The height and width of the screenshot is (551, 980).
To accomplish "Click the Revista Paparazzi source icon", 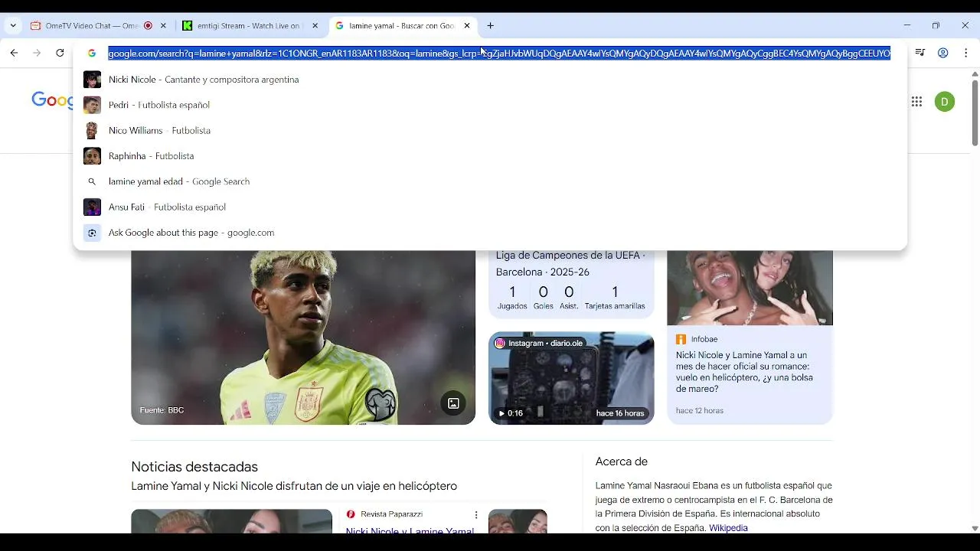I will pyautogui.click(x=351, y=514).
